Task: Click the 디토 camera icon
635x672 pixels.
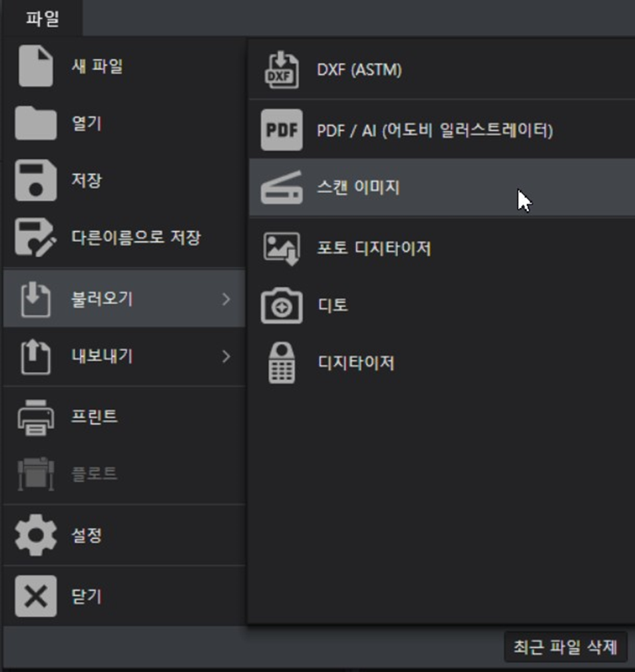Action: 282,305
